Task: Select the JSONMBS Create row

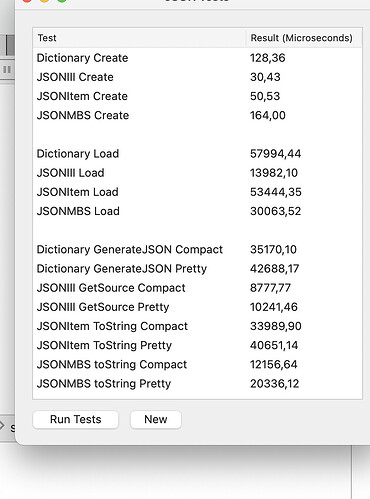Action: pyautogui.click(x=197, y=115)
